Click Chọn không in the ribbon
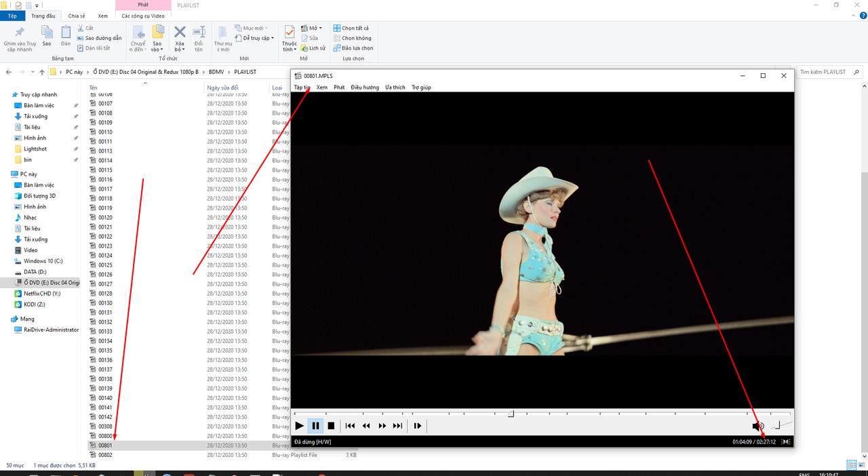The image size is (868, 476). click(352, 38)
